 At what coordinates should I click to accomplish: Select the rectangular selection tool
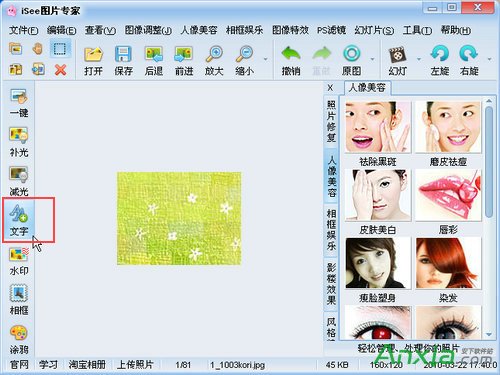click(60, 49)
